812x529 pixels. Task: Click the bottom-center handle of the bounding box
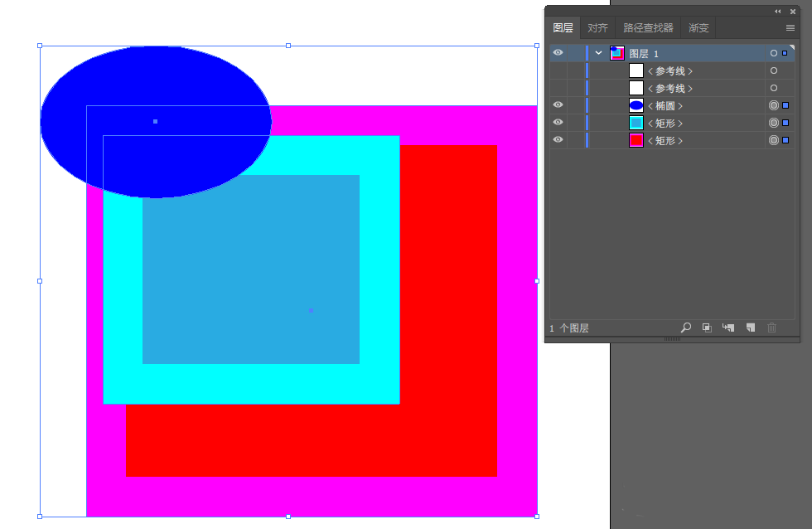click(x=288, y=517)
